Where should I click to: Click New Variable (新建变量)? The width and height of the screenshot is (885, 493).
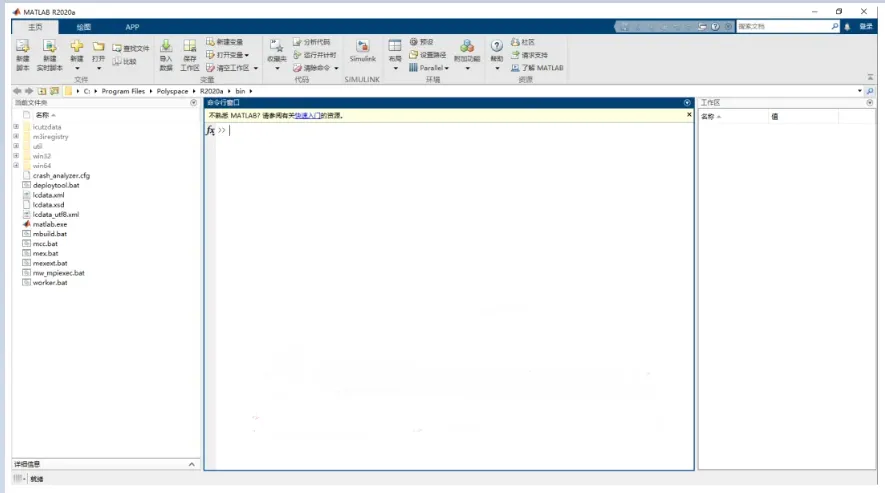coord(225,42)
